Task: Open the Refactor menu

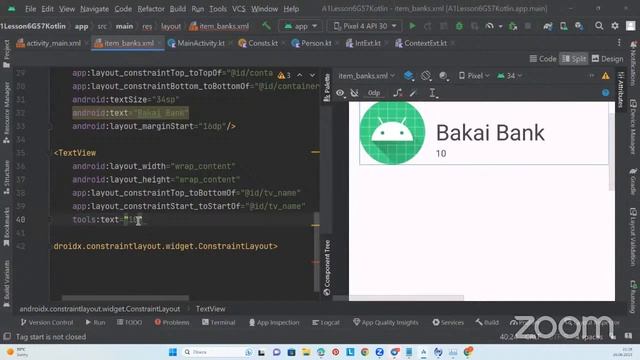Action: tap(151, 9)
